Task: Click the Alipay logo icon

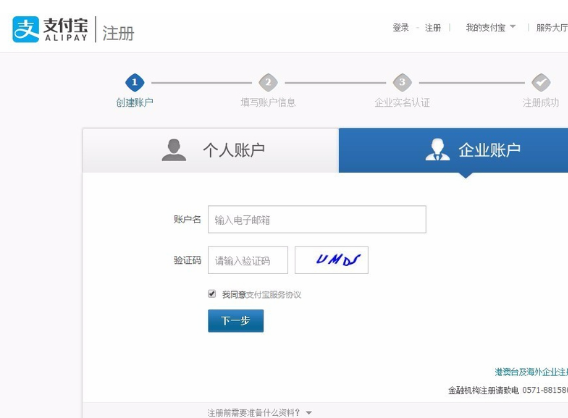Action: tap(26, 29)
